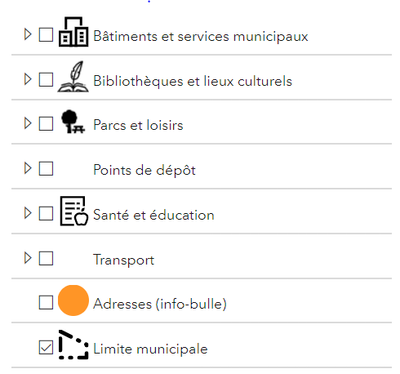Viewport: 400px width, 374px height.
Task: Toggle the Transport layer checkbox
Action: pyautogui.click(x=46, y=258)
